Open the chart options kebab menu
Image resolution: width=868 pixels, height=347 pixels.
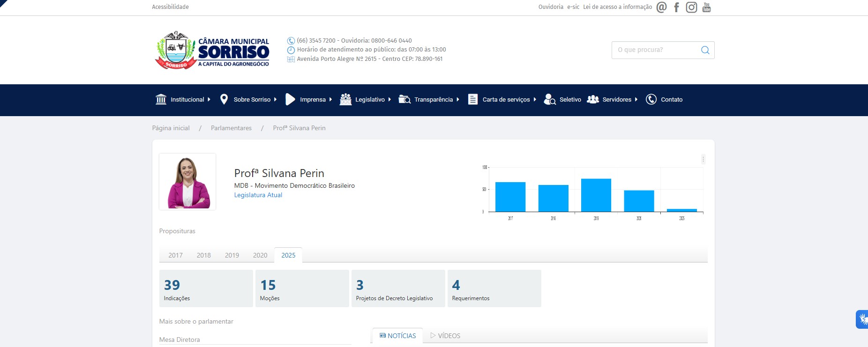(x=703, y=159)
